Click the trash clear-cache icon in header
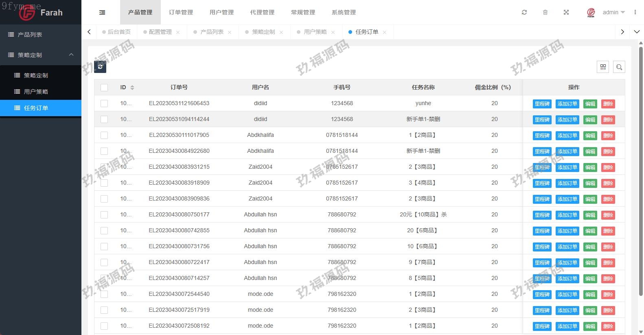This screenshot has width=644, height=335. pyautogui.click(x=545, y=13)
